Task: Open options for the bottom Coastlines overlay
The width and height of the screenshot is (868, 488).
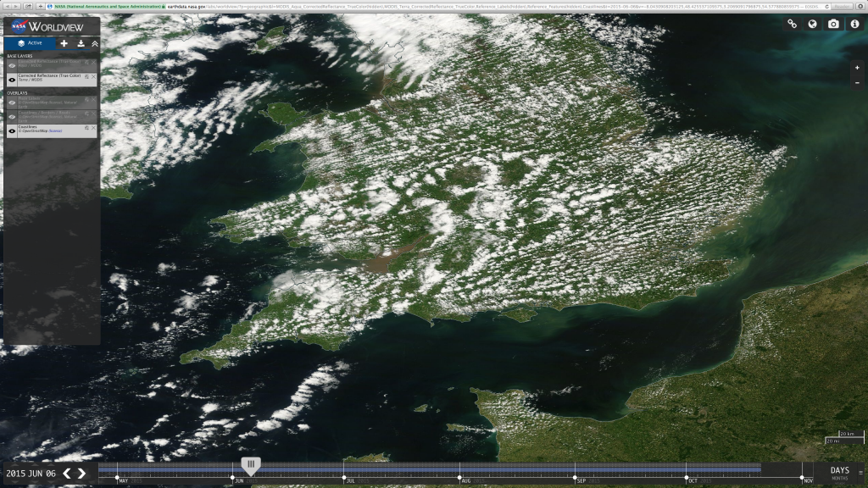Action: pos(86,128)
